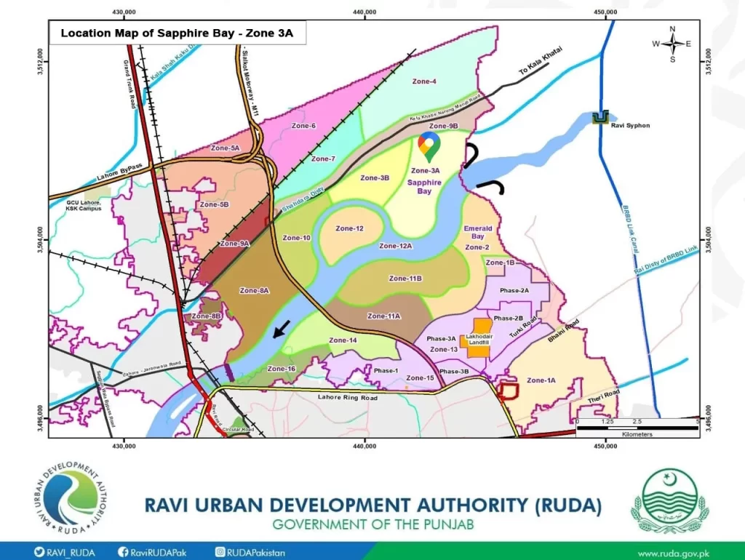Click the Kilometers scale bar

pos(637,428)
